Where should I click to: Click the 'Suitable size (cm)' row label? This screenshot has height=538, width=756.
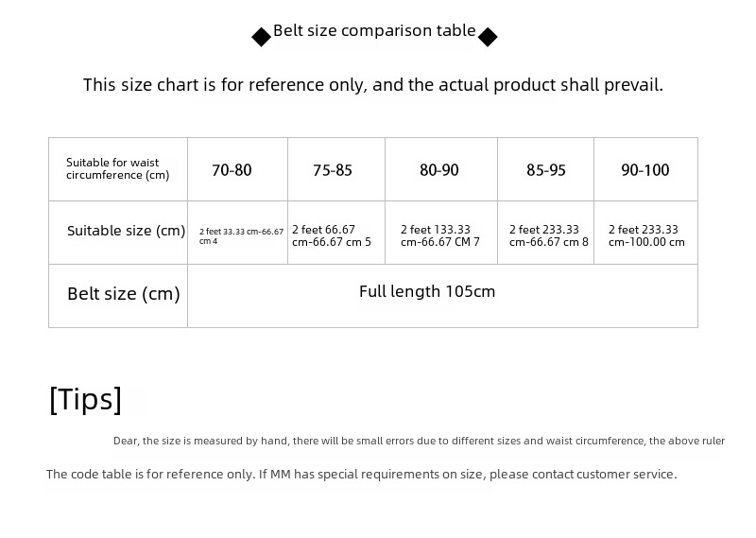126,231
